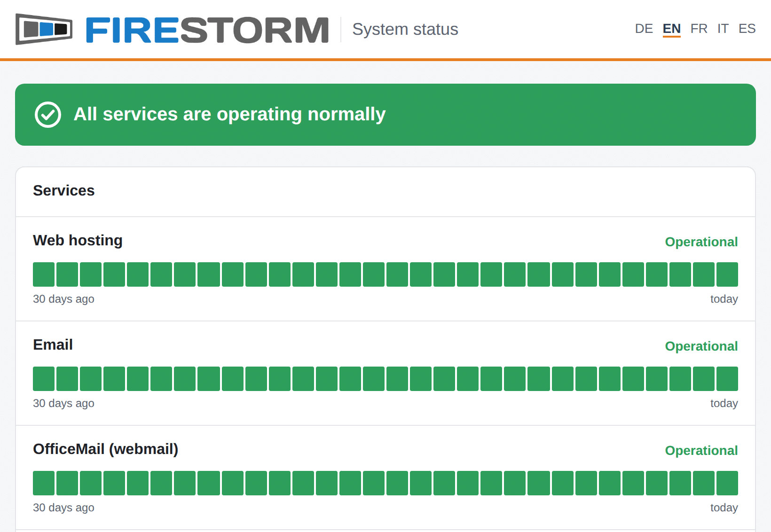Click '30 days ago' label under Email
This screenshot has height=532, width=771.
(x=63, y=404)
